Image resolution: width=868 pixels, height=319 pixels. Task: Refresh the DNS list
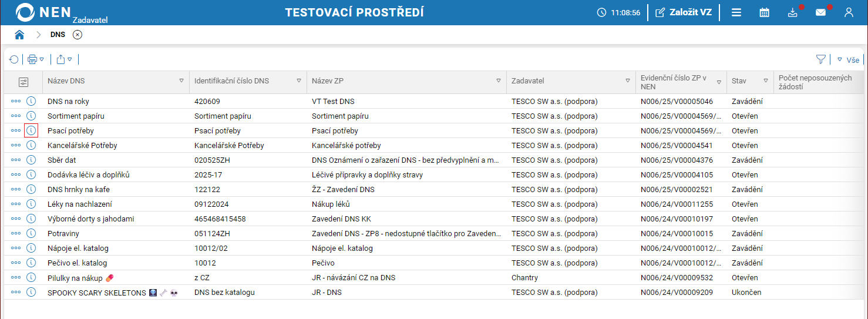tap(14, 59)
